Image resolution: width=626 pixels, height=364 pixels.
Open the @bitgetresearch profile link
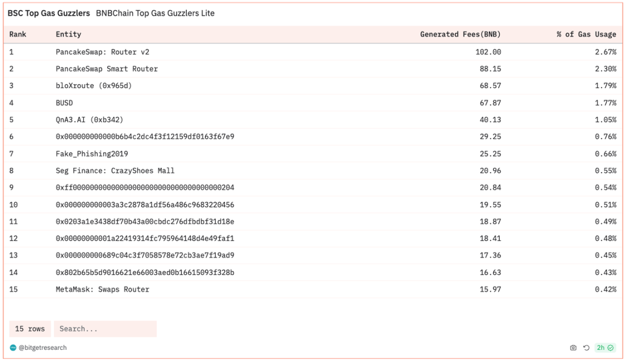(42, 348)
